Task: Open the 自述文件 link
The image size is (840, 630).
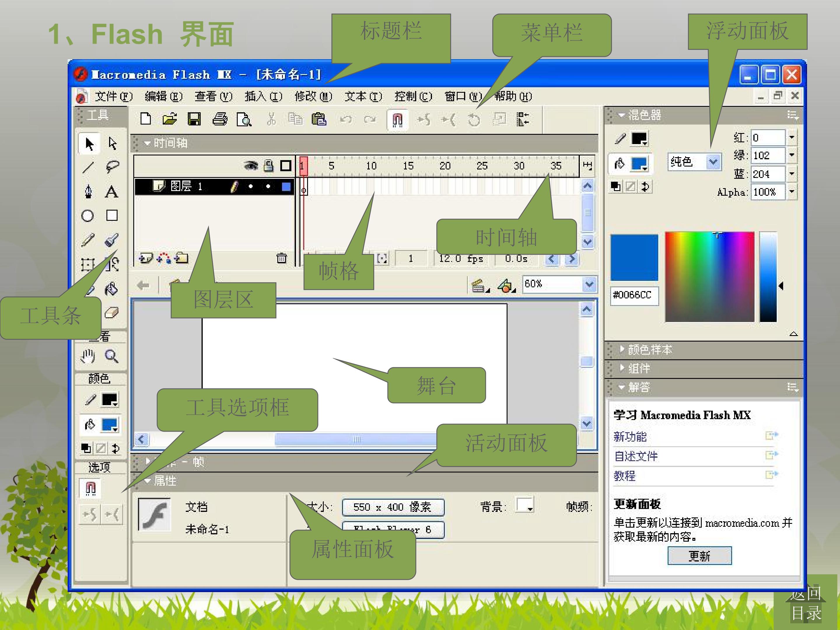Action: [636, 456]
